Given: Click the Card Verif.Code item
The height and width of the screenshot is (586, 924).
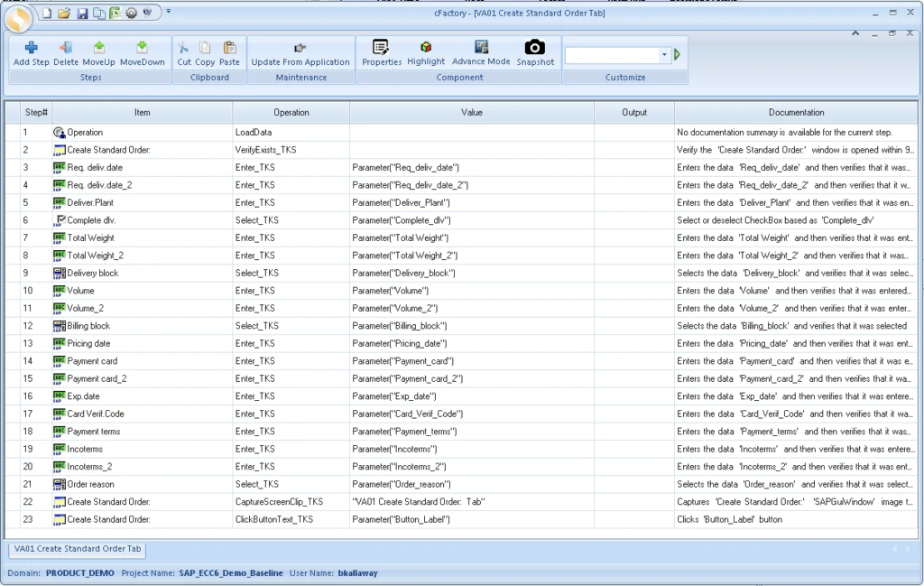Looking at the screenshot, I should tap(95, 414).
